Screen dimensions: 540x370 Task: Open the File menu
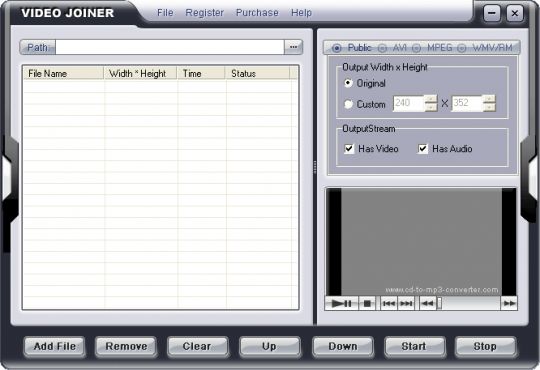[165, 13]
